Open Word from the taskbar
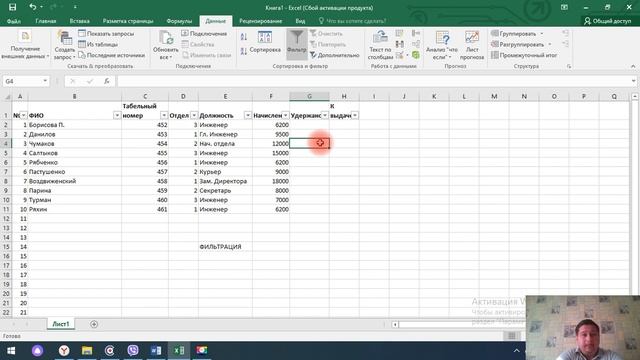Screen dimensions: 640x360 tap(156, 351)
